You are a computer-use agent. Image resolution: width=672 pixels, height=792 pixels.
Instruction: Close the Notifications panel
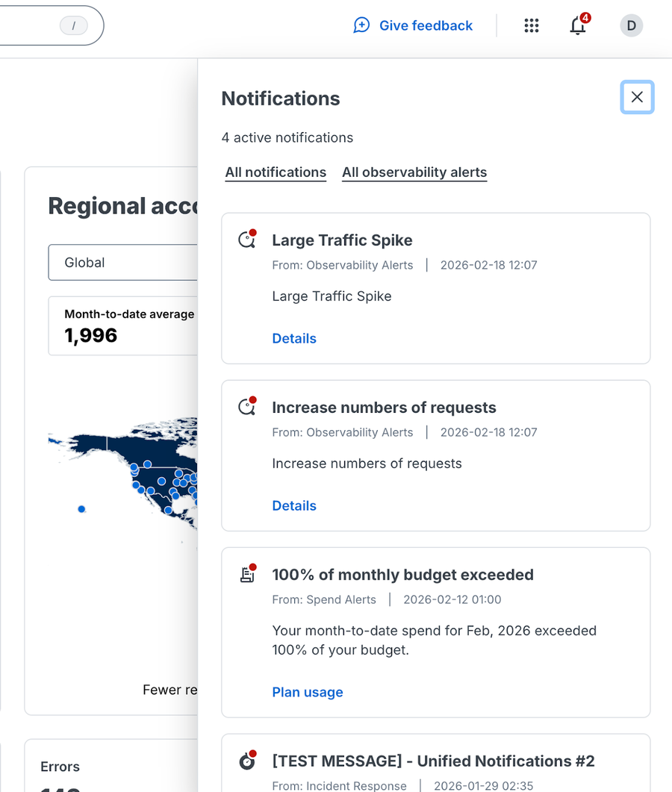[x=637, y=97]
